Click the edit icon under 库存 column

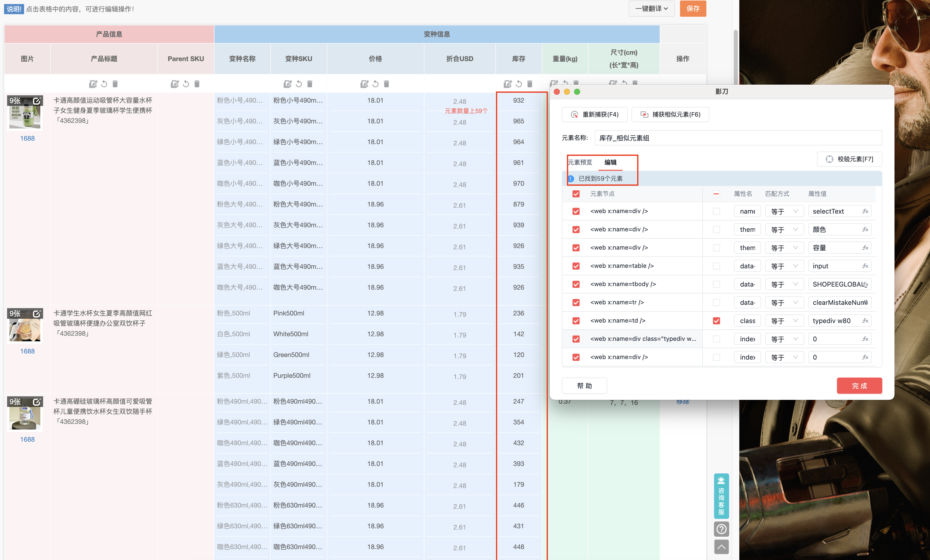click(508, 84)
